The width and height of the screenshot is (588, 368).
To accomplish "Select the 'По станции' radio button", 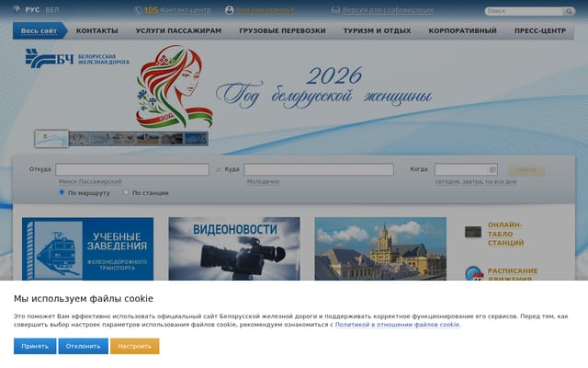I will 126,192.
